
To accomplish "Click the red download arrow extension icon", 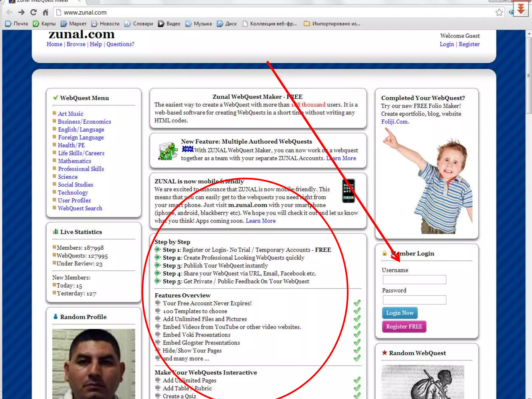I will [521, 9].
